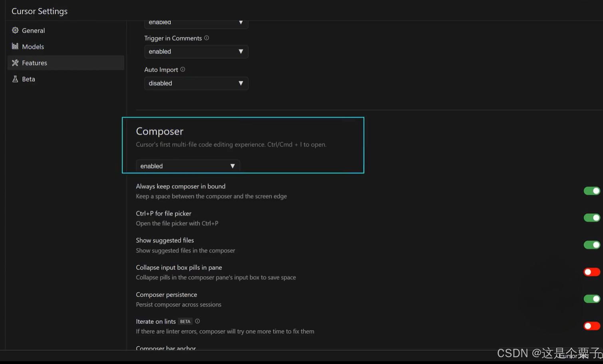The height and width of the screenshot is (364, 603).
Task: Click the Models bar chart icon
Action: point(15,46)
